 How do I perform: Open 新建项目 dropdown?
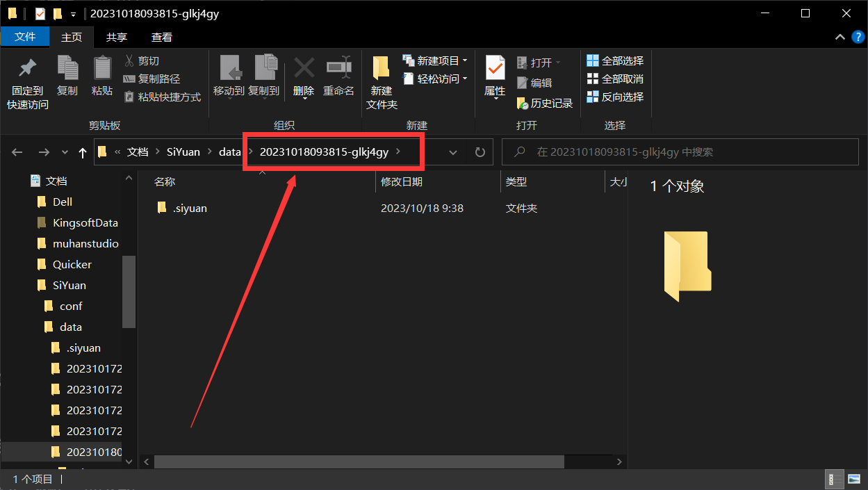(435, 61)
